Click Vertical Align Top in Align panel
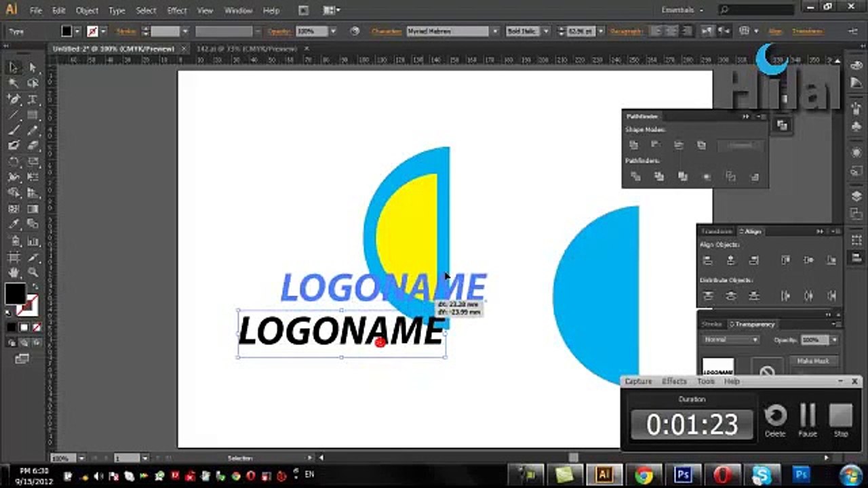The width and height of the screenshot is (868, 488). (x=785, y=260)
